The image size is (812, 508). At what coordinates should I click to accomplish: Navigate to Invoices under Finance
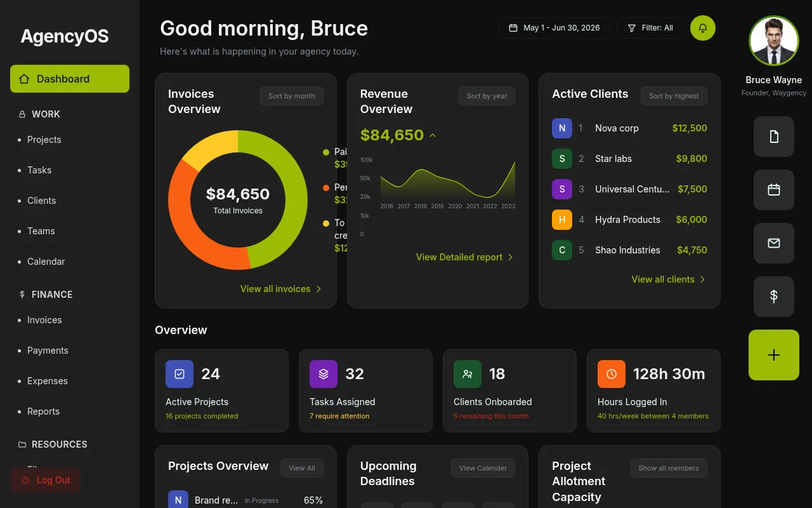point(44,320)
